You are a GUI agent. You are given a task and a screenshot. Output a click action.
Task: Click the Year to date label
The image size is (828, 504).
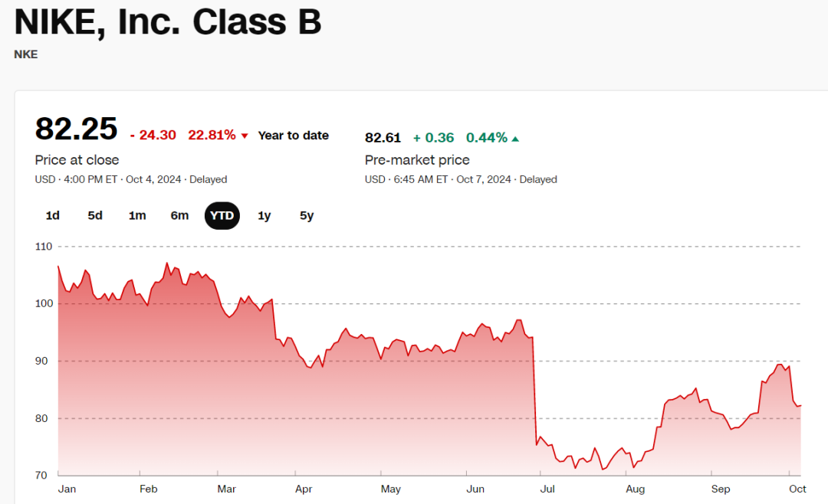[x=293, y=136]
